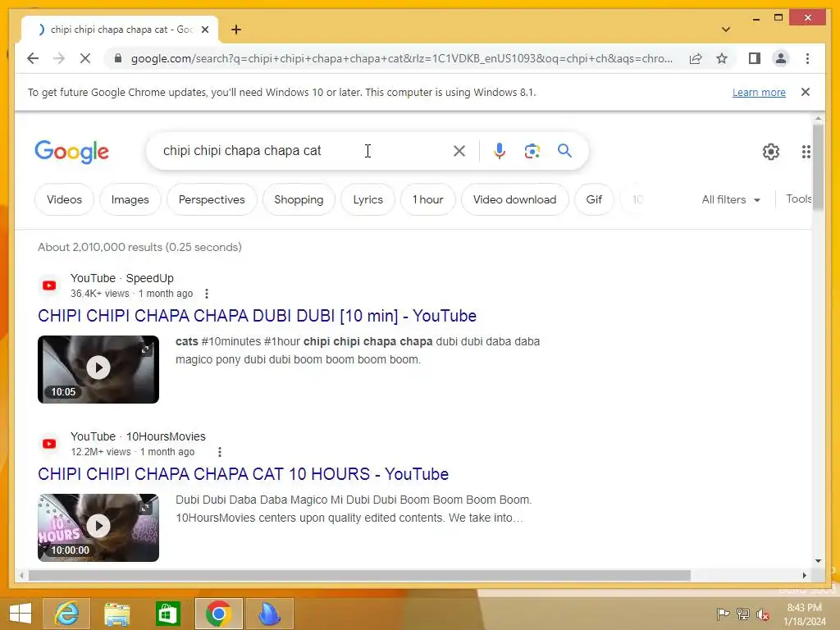Open a new tab
840x630 pixels.
[236, 30]
